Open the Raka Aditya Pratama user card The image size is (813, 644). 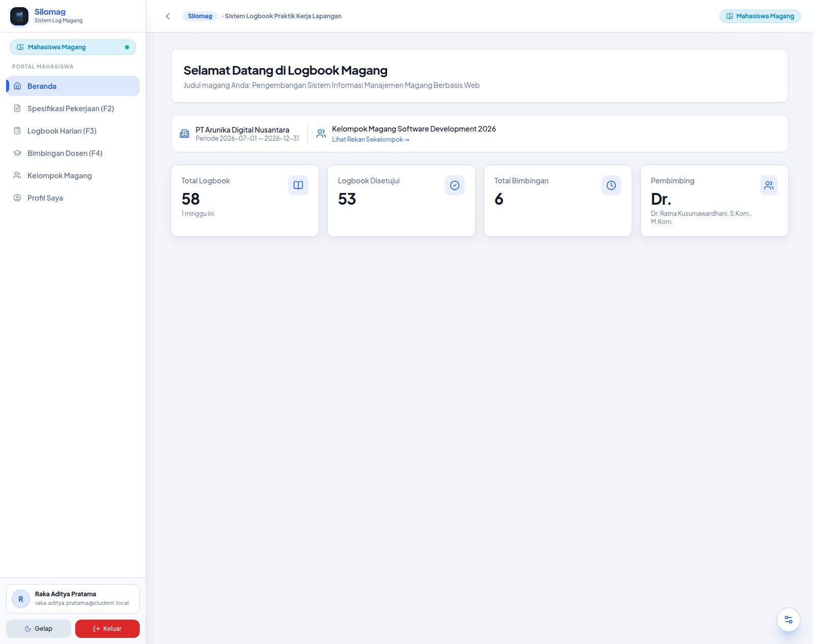click(73, 599)
